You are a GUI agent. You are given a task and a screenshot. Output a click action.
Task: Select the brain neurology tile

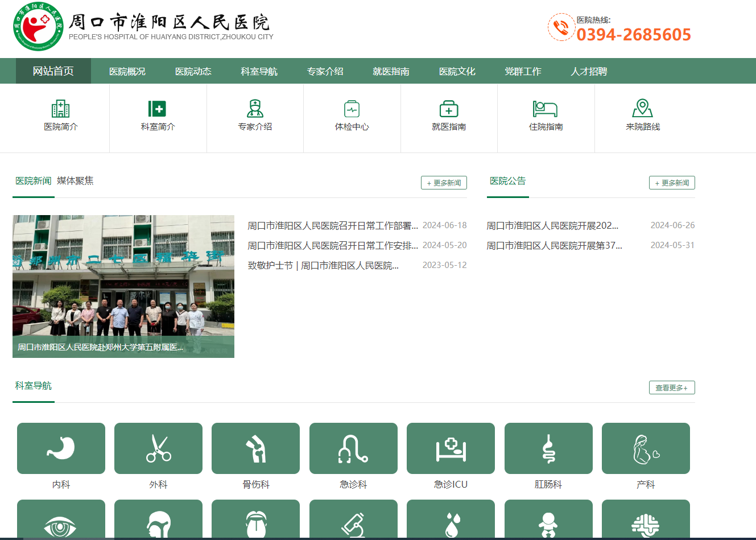point(646,520)
